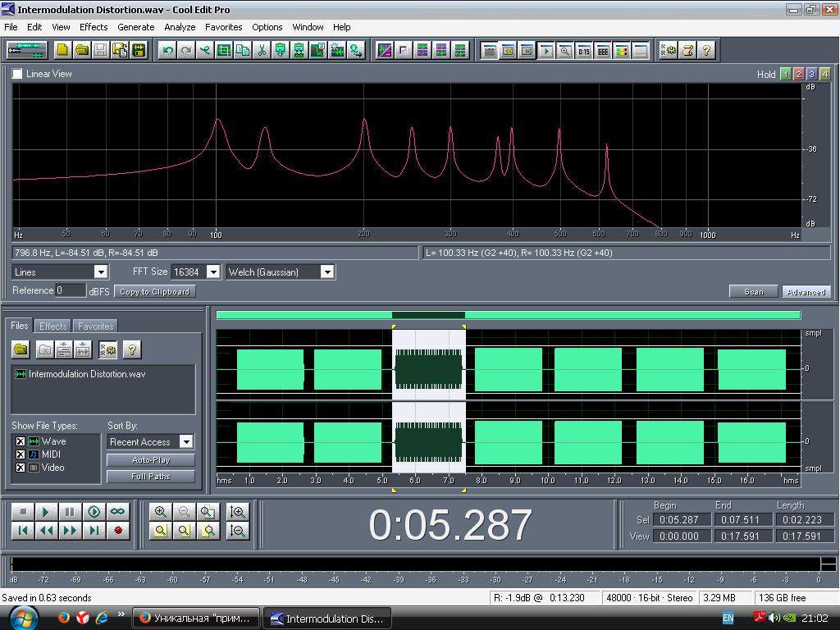The width and height of the screenshot is (840, 630).
Task: Open the Analyze menu
Action: coord(180,27)
